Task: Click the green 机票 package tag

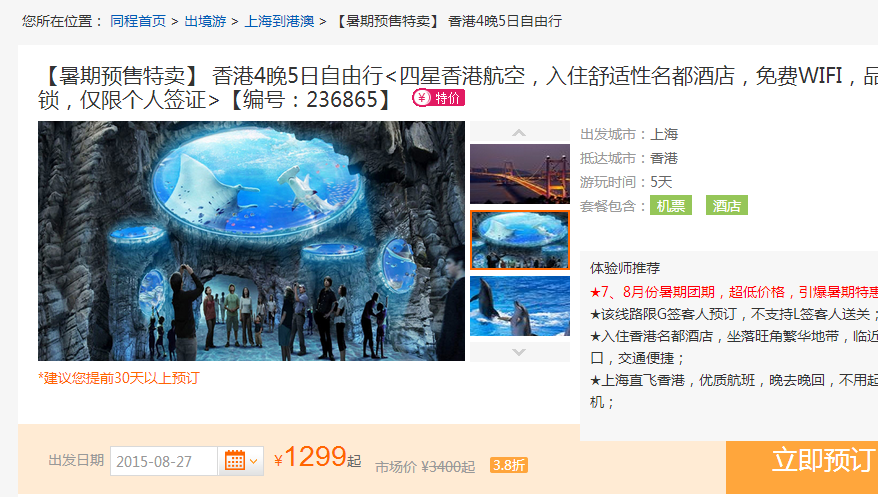Action: (x=671, y=205)
